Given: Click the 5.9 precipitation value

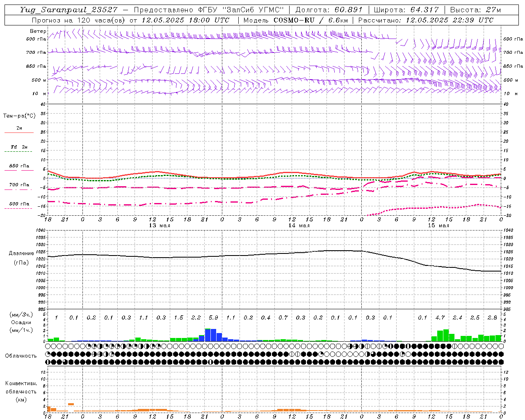Looking at the screenshot, I should [213, 317].
